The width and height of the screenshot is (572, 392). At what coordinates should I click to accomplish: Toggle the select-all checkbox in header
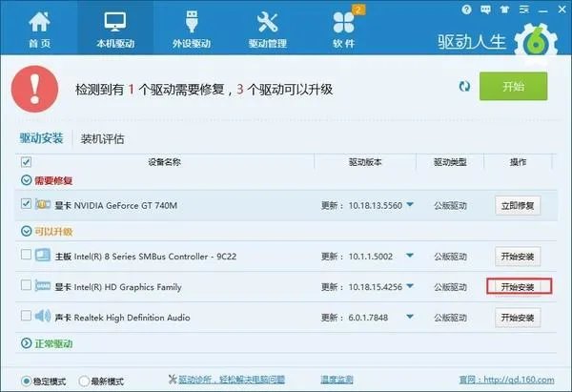[x=26, y=162]
